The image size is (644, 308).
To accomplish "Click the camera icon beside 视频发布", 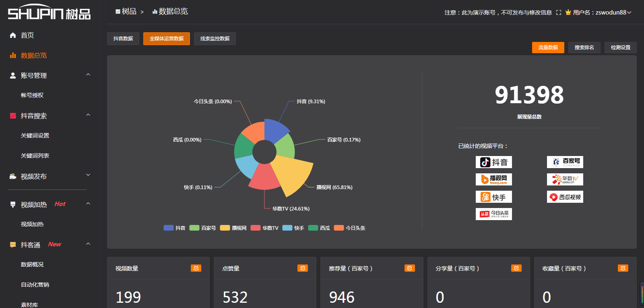I will (13, 176).
